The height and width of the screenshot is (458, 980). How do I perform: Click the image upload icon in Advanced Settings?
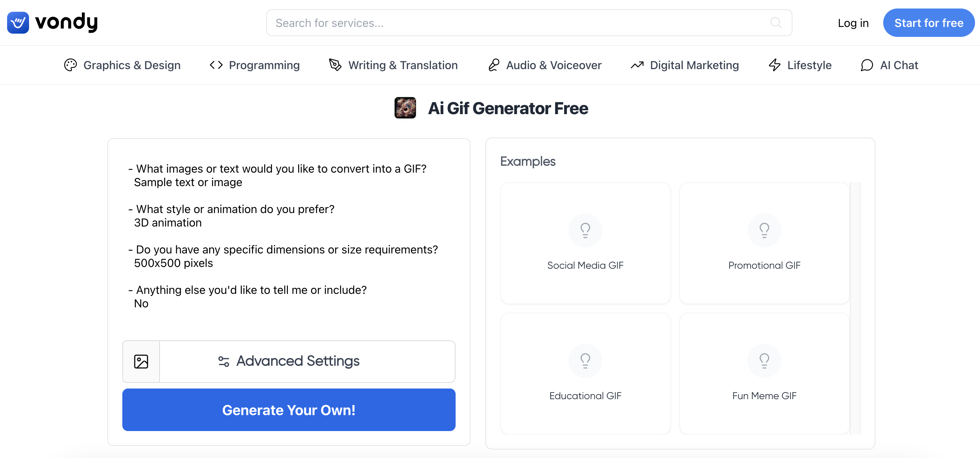point(141,361)
